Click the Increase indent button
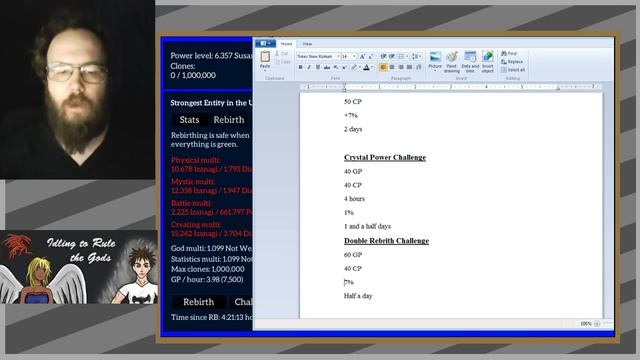640x360 pixels. point(391,56)
